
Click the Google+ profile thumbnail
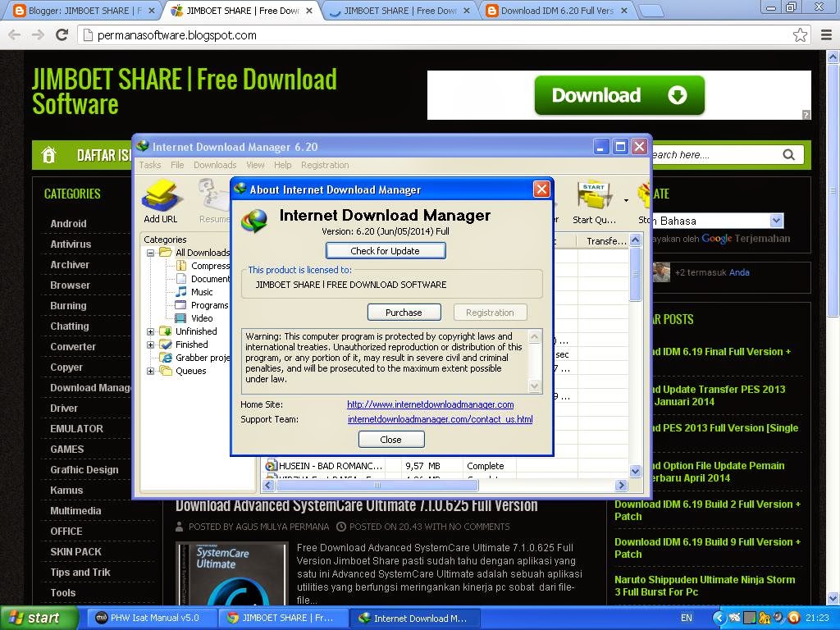point(662,272)
